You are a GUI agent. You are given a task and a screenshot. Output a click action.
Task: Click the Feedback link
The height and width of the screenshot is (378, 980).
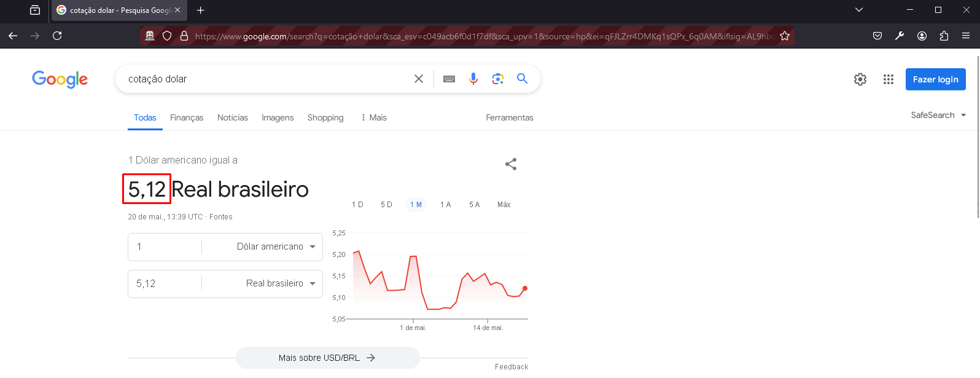click(511, 367)
